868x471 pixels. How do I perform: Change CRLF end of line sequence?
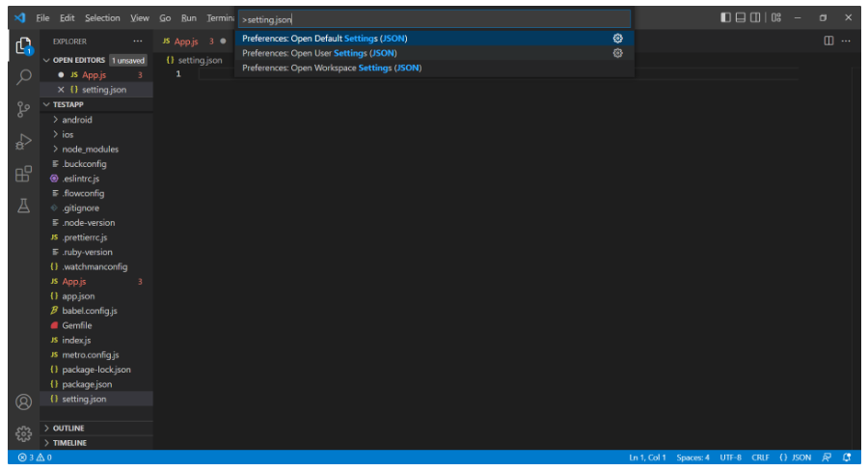click(760, 457)
